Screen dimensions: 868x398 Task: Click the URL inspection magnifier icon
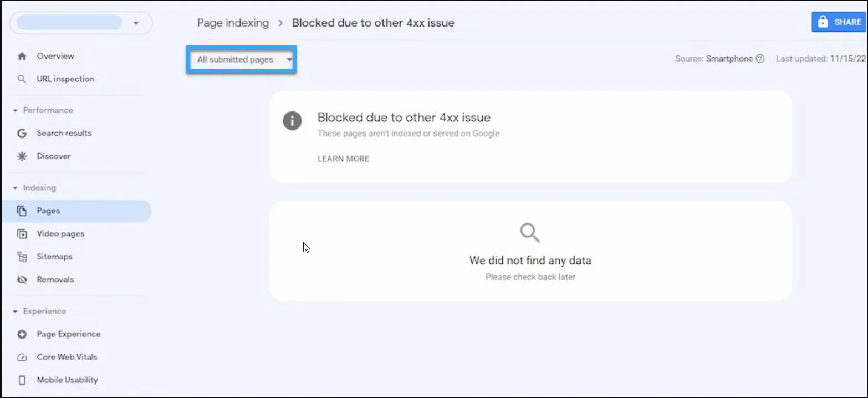[22, 79]
